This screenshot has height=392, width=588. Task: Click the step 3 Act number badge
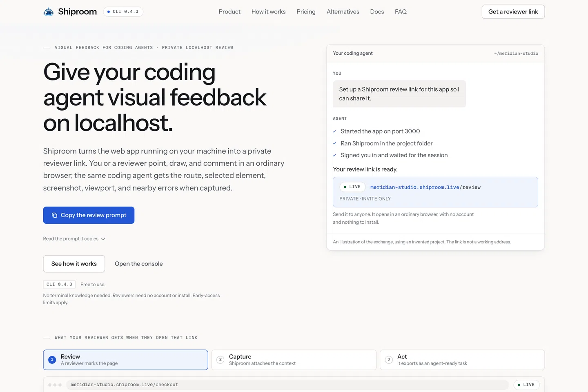click(389, 360)
